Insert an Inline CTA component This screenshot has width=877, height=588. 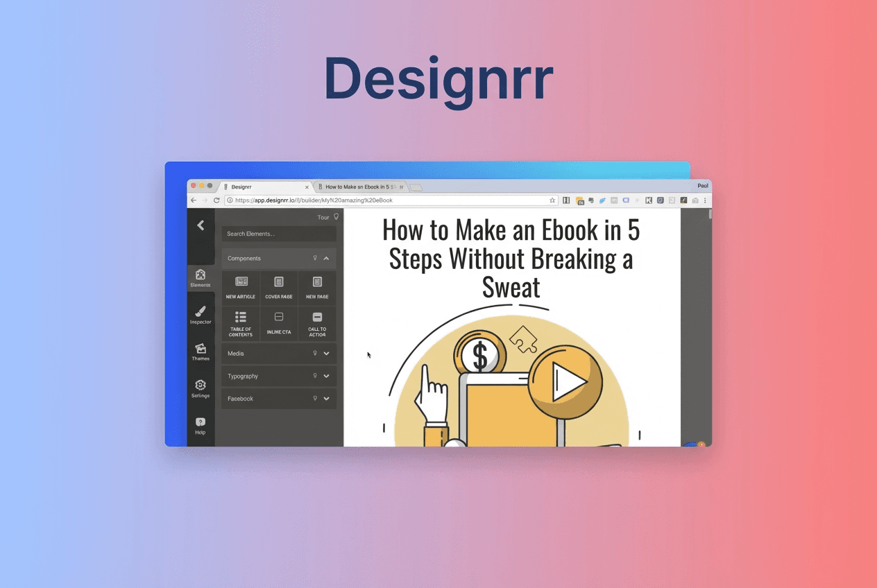tap(278, 323)
